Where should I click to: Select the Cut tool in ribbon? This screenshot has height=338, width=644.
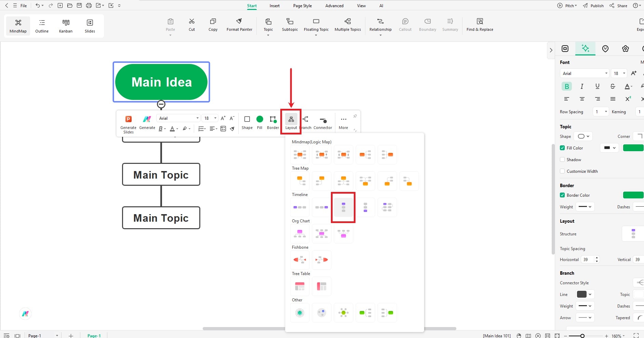point(192,25)
